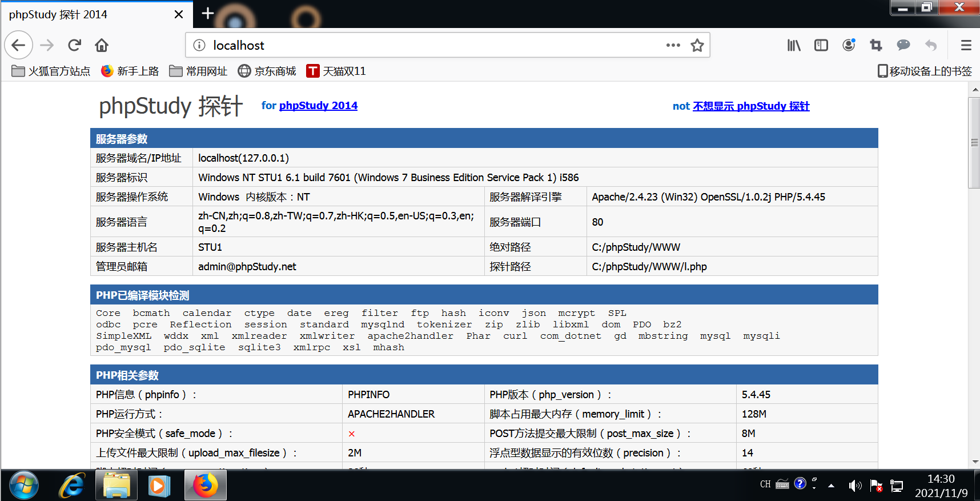Click the APACHE2HANDLER run mode value

391,414
